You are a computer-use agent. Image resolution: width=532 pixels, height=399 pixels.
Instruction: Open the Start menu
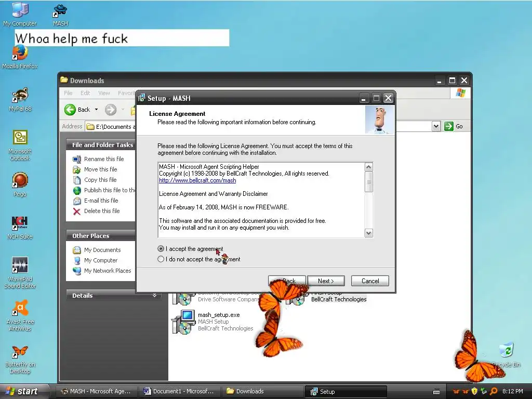point(24,391)
